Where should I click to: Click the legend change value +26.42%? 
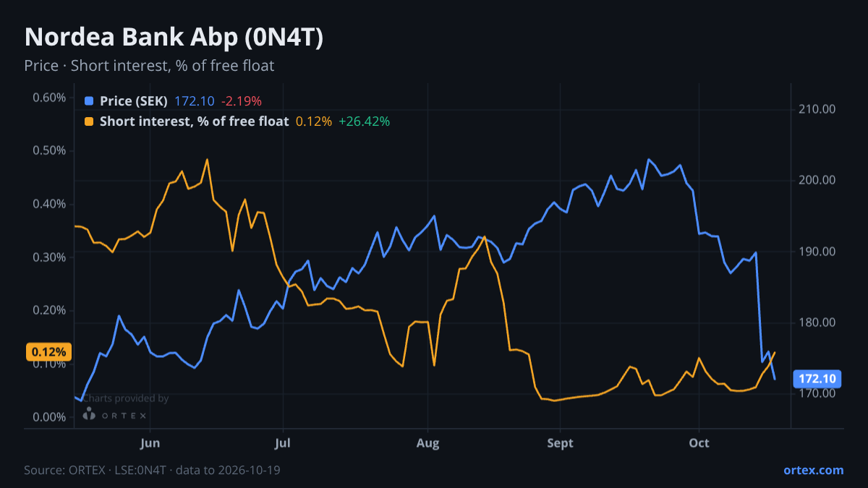tap(364, 121)
